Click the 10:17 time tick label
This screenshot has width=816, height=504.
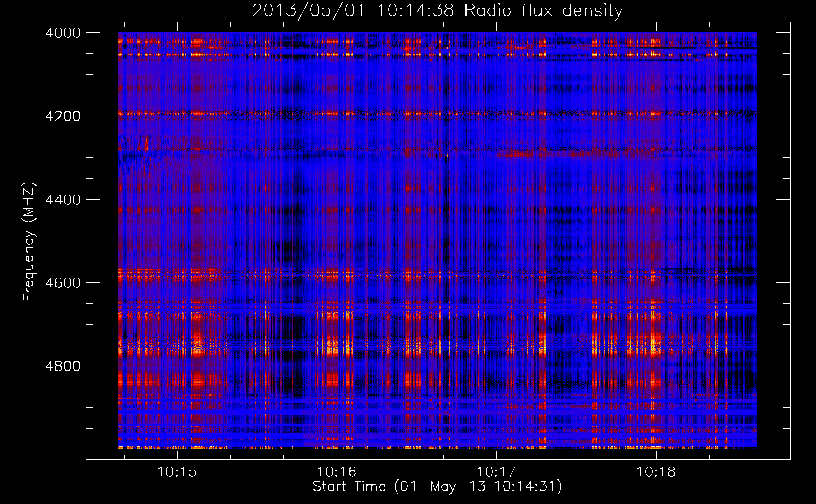tap(496, 472)
